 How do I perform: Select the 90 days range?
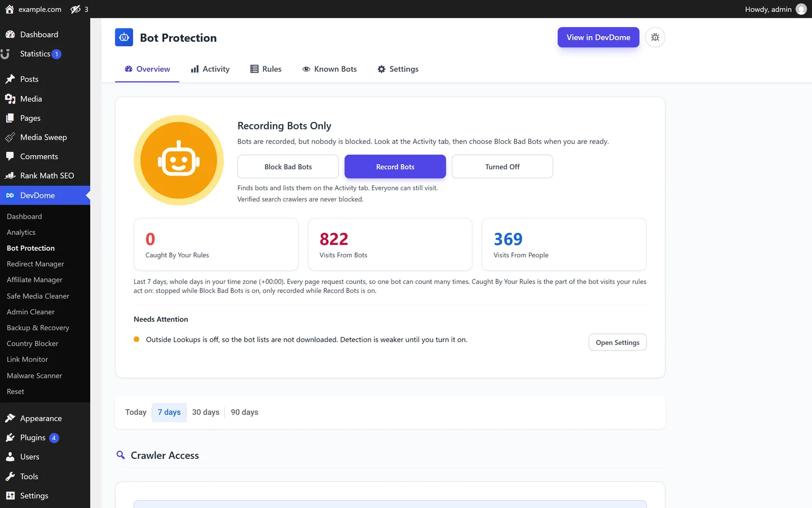coord(245,412)
